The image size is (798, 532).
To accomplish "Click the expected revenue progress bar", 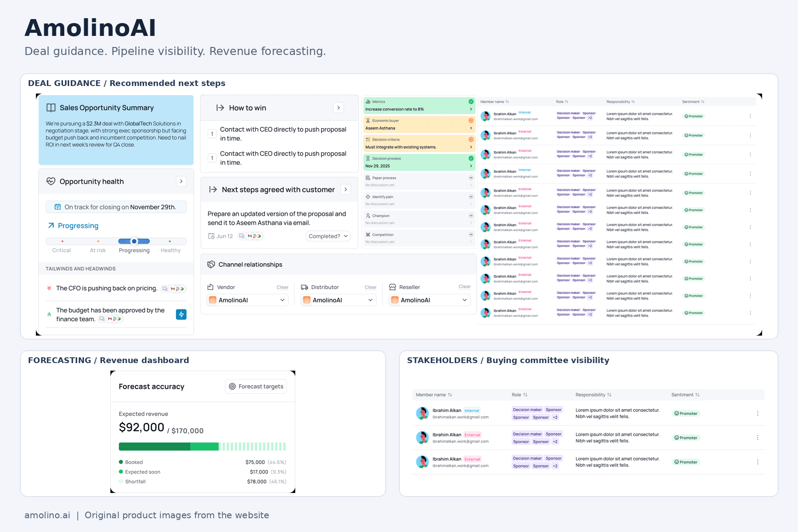I will click(202, 446).
